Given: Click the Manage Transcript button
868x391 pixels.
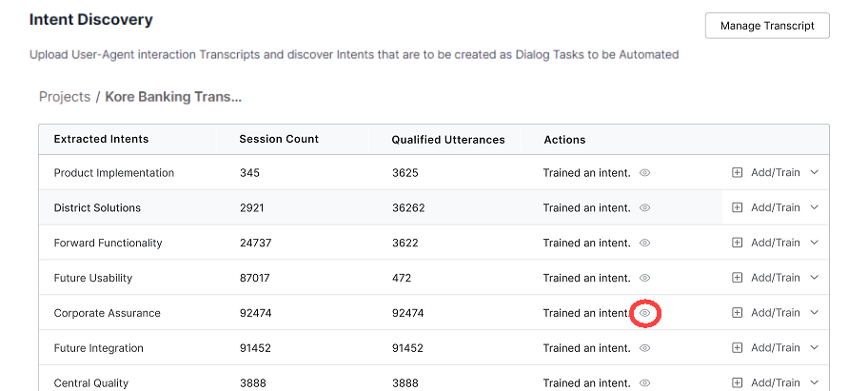Looking at the screenshot, I should [767, 26].
